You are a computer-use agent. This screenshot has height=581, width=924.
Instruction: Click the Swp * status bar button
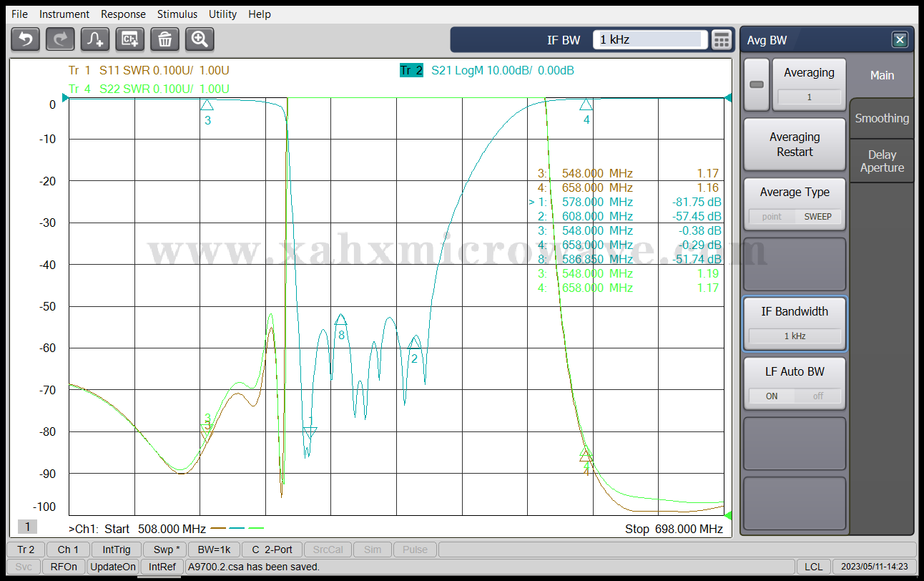[x=165, y=550]
